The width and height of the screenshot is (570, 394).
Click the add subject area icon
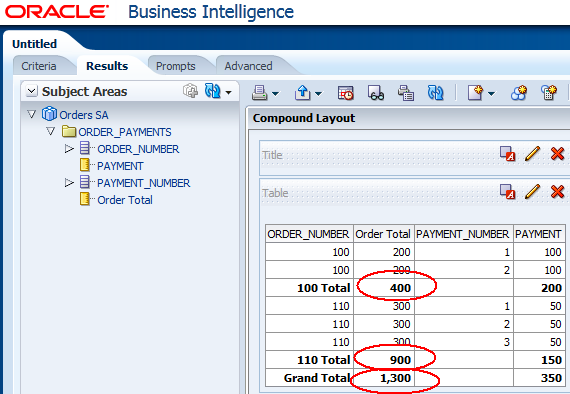190,91
